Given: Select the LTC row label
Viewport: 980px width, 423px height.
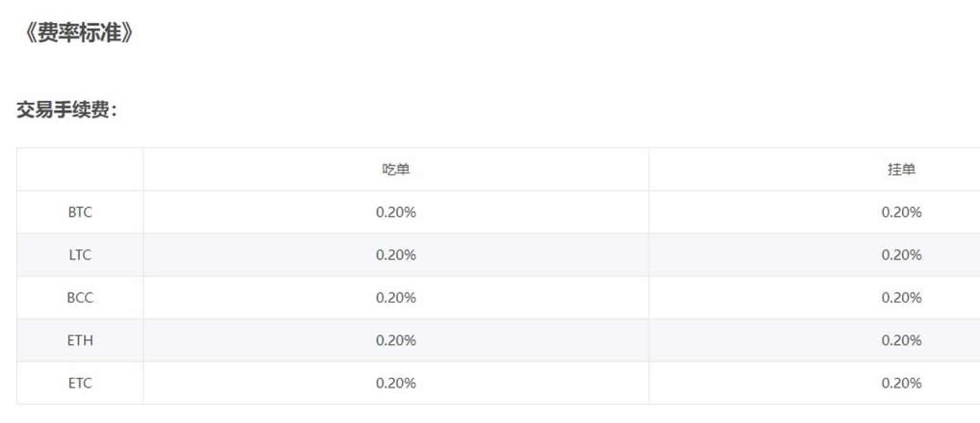Looking at the screenshot, I should (x=80, y=255).
